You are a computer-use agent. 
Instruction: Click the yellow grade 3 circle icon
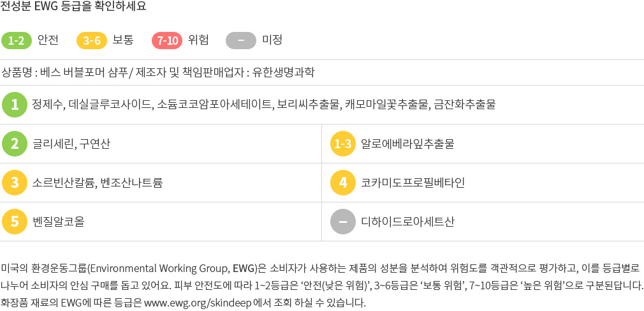[x=15, y=182]
